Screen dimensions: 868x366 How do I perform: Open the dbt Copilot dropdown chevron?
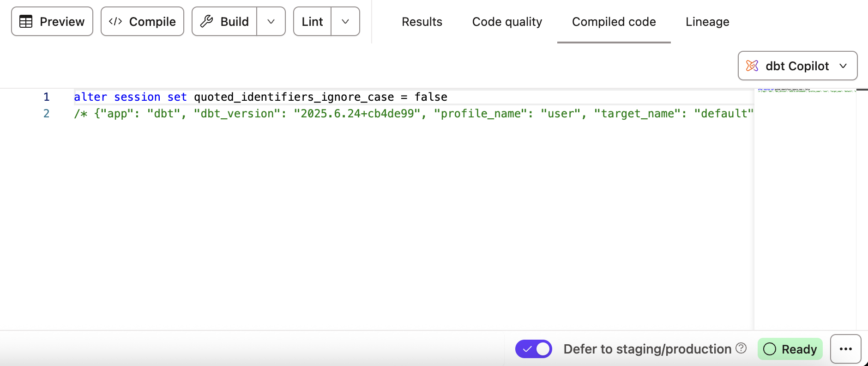843,66
